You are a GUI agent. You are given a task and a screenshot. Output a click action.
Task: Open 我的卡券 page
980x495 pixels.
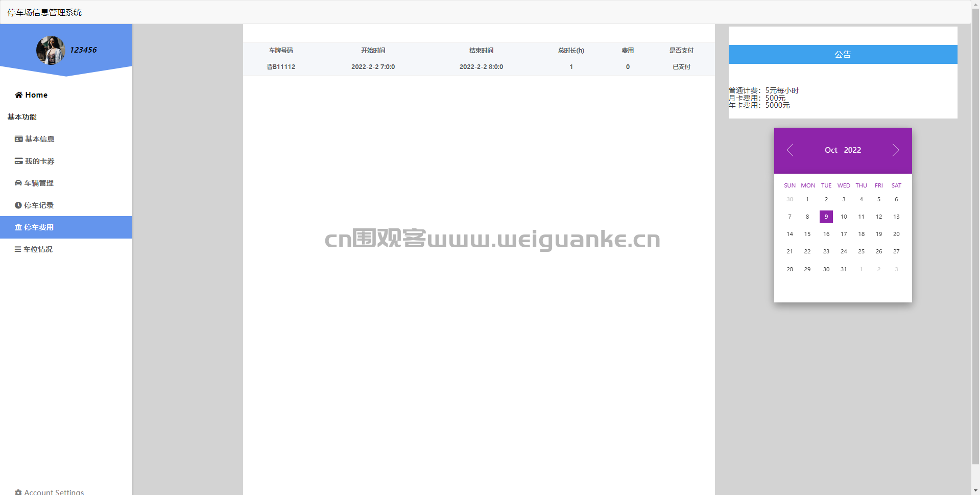click(x=66, y=161)
